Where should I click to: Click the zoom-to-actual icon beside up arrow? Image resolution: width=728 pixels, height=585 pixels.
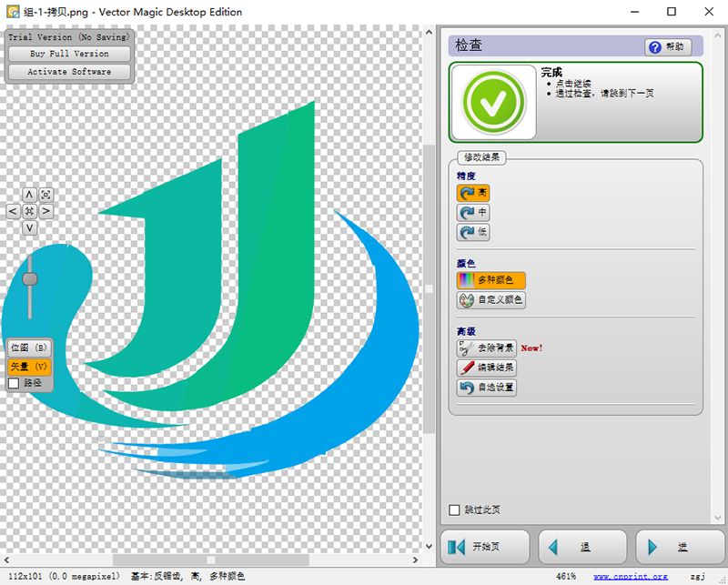tap(46, 195)
